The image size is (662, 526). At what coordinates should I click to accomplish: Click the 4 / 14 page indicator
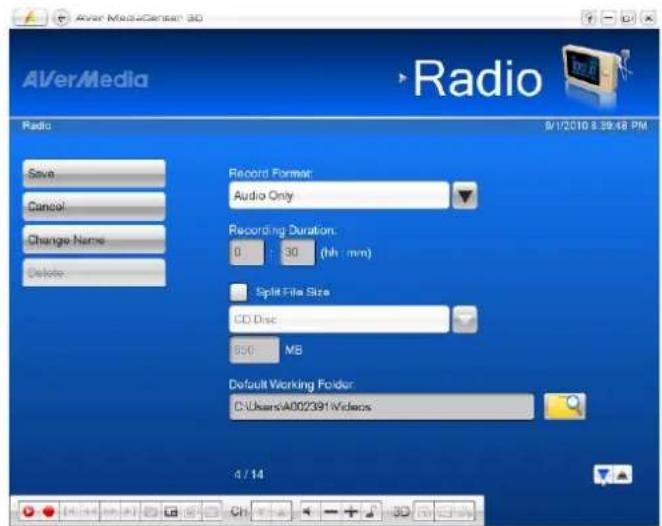(x=249, y=474)
